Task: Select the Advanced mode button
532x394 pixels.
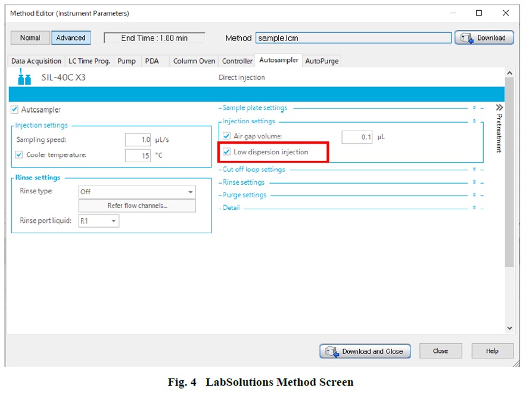Action: [x=71, y=38]
